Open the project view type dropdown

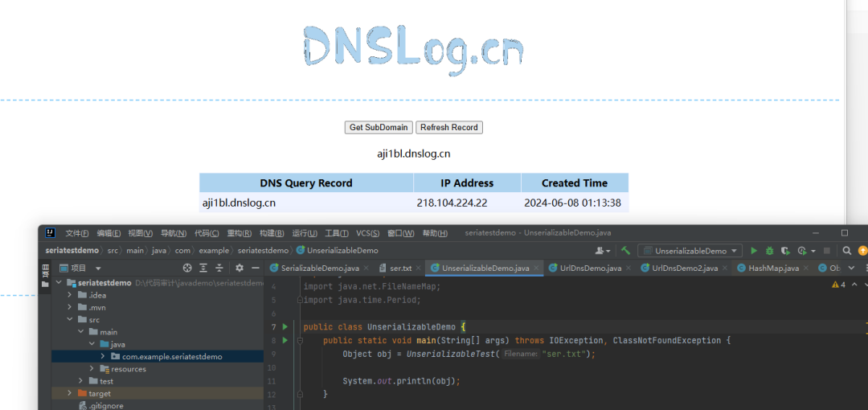click(x=98, y=269)
